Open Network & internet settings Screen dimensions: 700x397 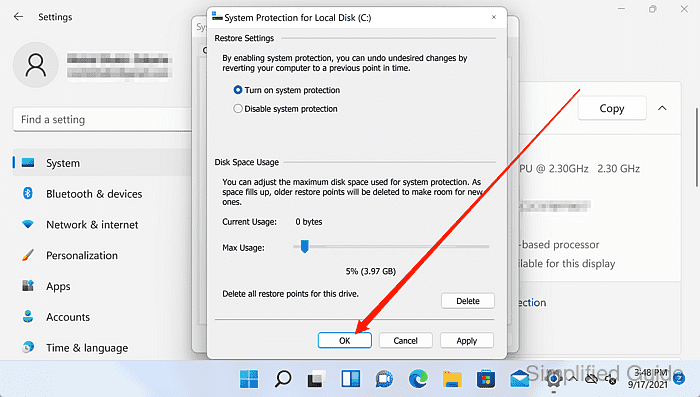pos(103,225)
